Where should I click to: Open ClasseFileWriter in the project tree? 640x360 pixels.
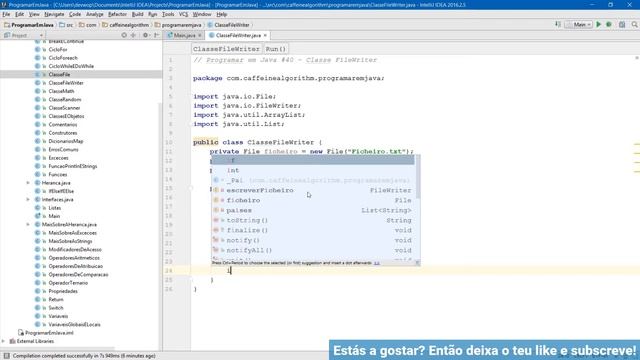(66, 83)
